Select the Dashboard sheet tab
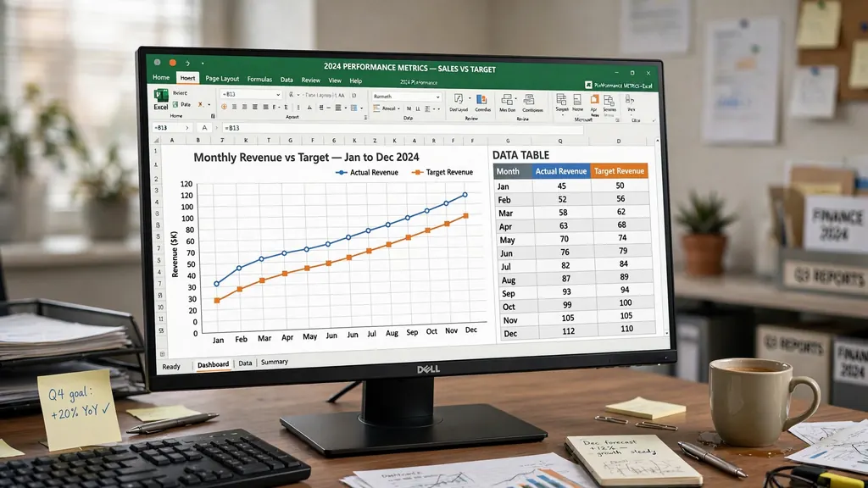Image resolution: width=868 pixels, height=488 pixels. point(213,364)
